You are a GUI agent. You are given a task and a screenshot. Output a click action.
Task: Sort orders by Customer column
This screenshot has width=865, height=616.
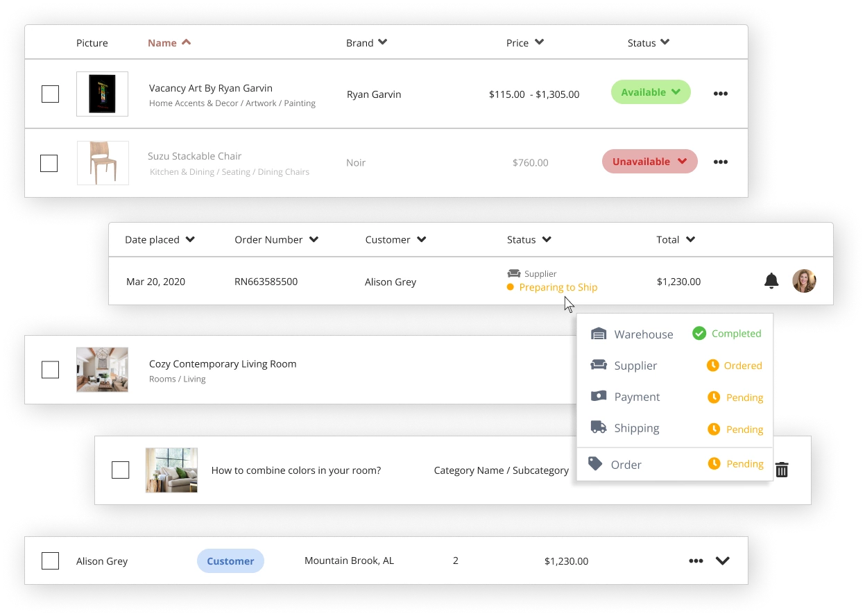(x=395, y=239)
